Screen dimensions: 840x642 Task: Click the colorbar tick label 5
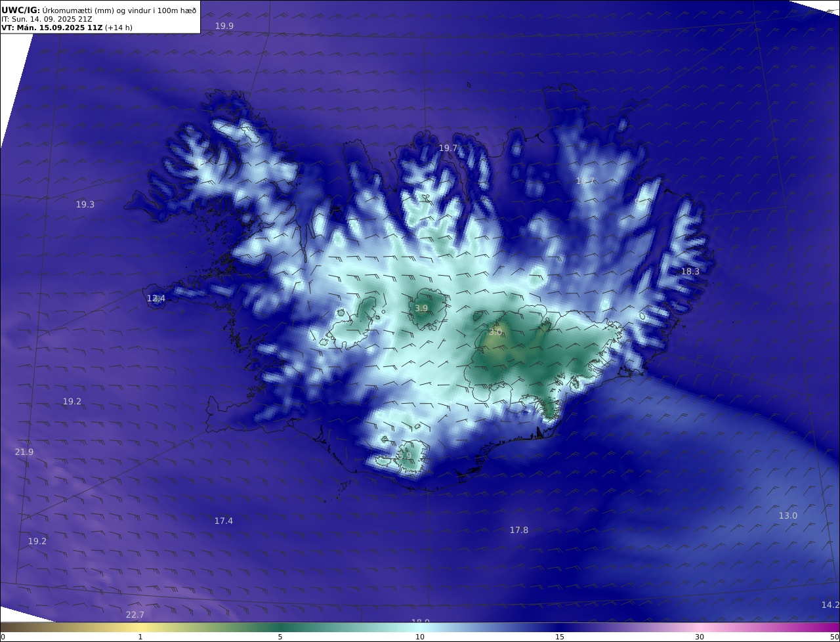280,637
